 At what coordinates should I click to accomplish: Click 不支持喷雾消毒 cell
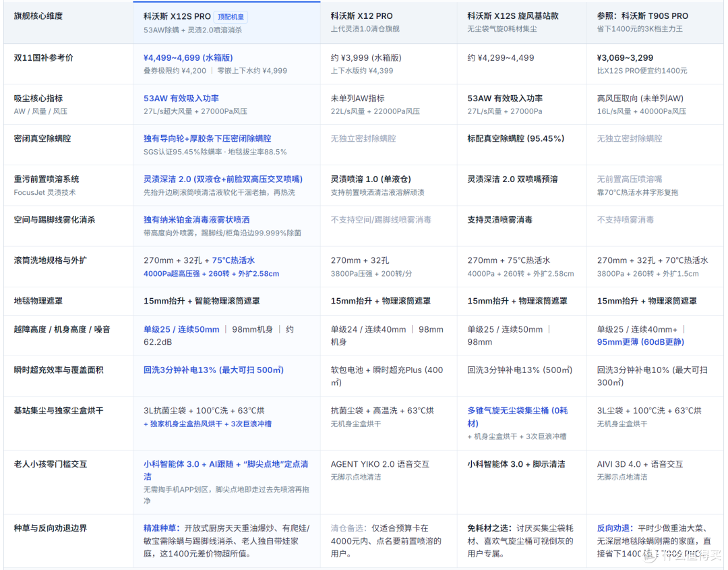click(626, 219)
